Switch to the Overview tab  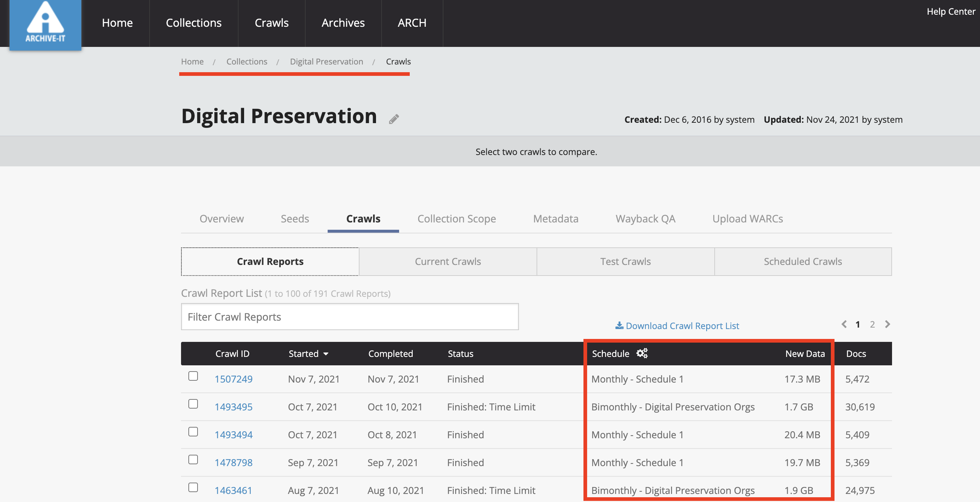221,219
